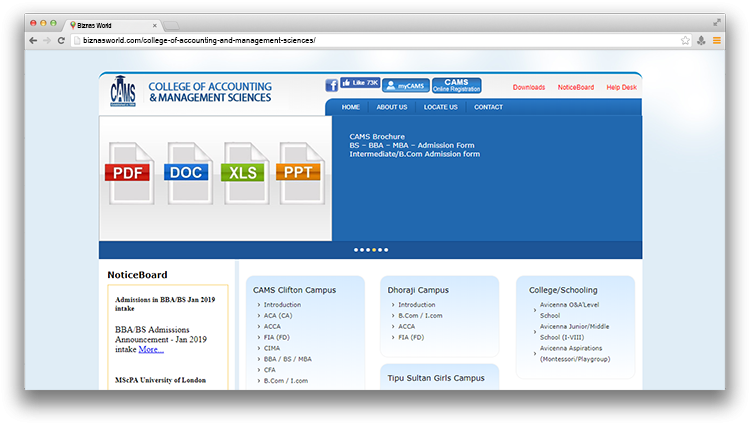Enter fullscreen via window expand arrows
Screen dimensions: 750x425
[717, 22]
